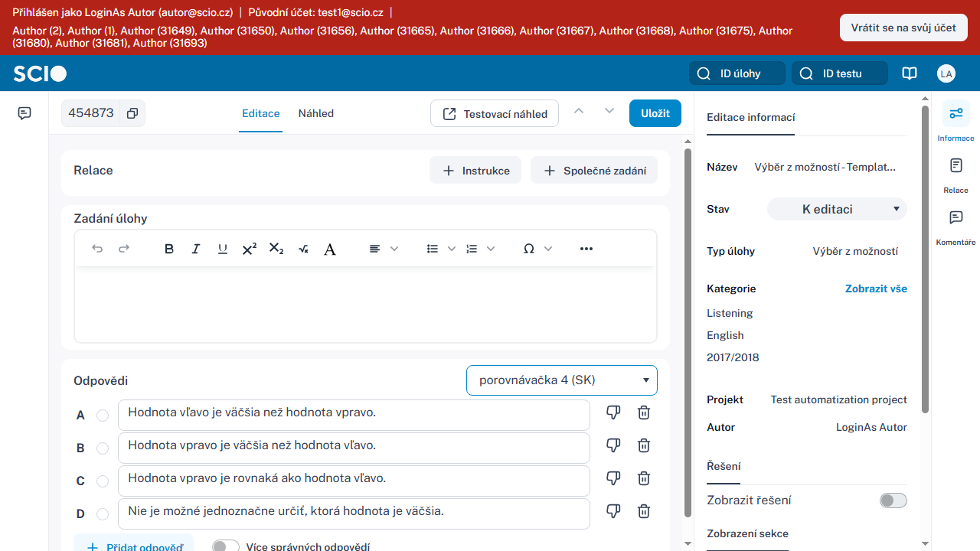
Task: Insert a math formula with root icon
Action: tap(303, 249)
